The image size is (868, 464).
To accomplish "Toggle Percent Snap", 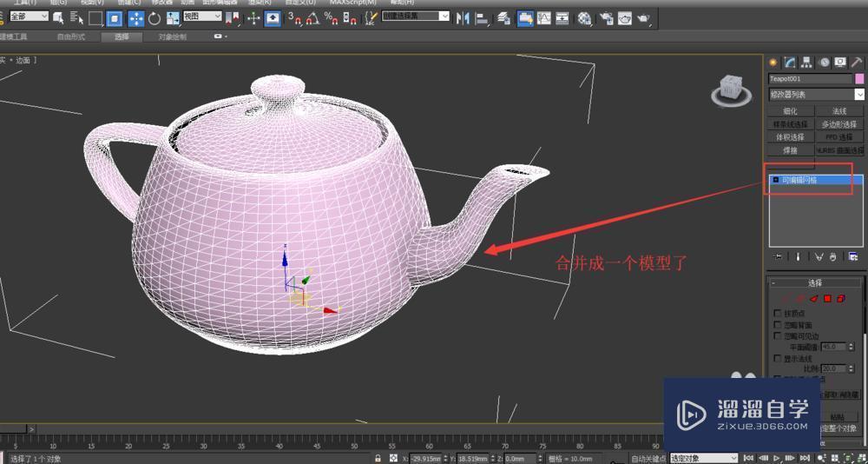I will (x=332, y=17).
